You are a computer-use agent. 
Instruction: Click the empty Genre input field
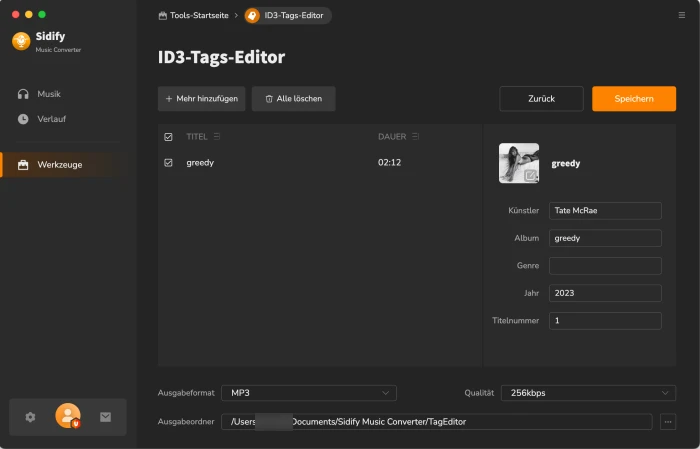pyautogui.click(x=605, y=266)
